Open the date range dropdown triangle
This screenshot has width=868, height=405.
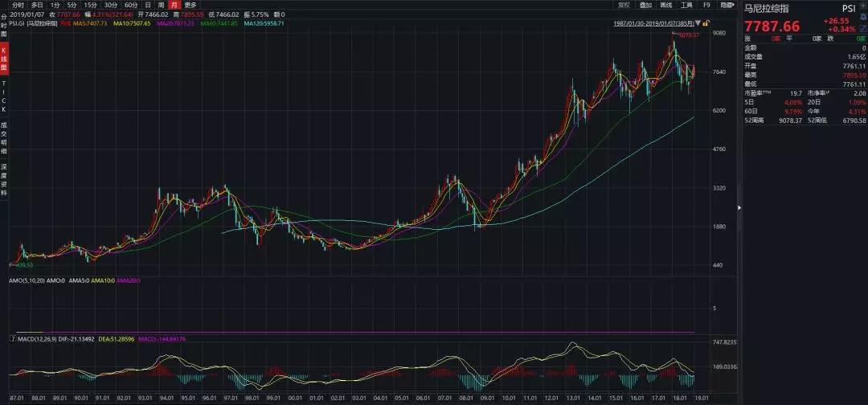pos(698,23)
